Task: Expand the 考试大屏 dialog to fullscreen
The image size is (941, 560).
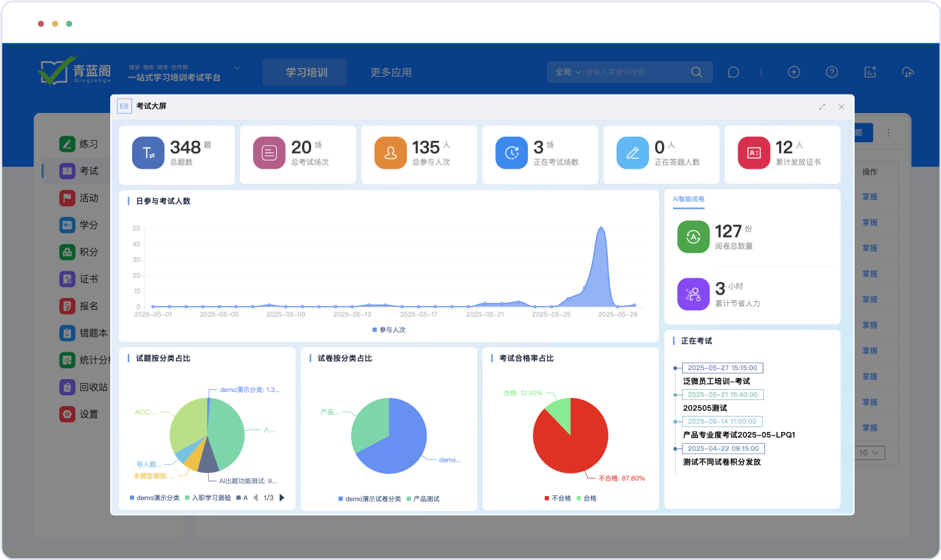Action: (x=822, y=107)
